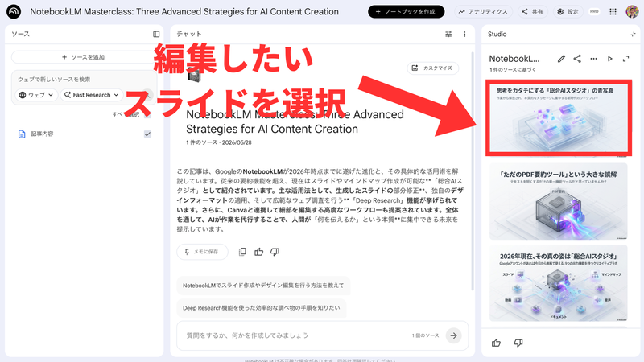Open chat configuration sliders icon

coord(448,34)
